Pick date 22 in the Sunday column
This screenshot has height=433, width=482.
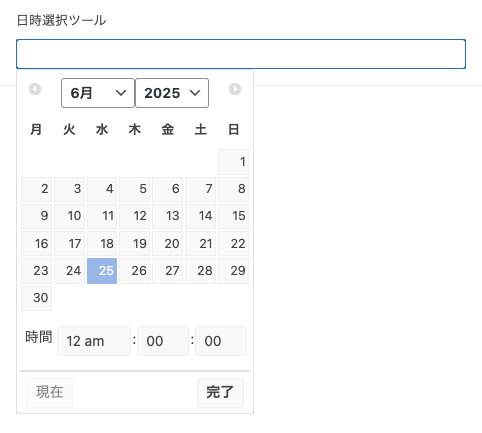(x=233, y=244)
